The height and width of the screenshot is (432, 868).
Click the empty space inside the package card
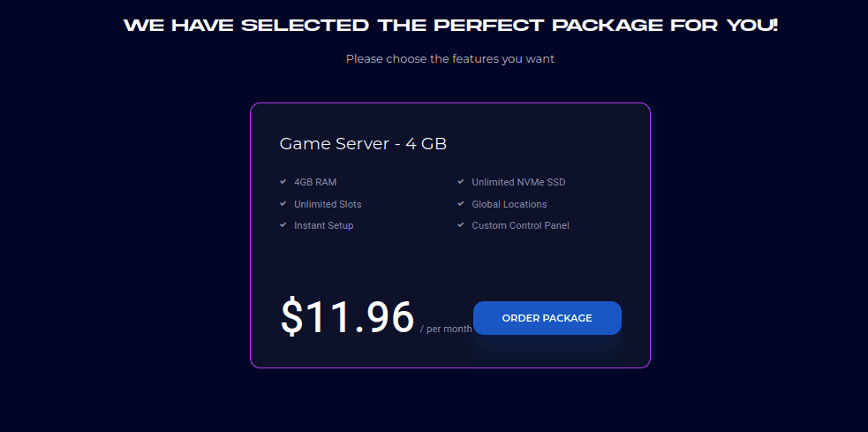point(450,265)
